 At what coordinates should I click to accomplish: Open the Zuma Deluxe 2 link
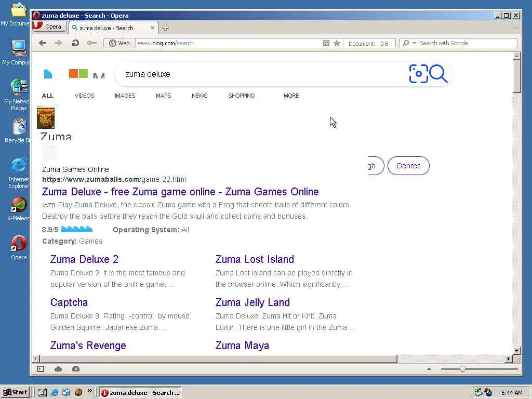point(84,259)
